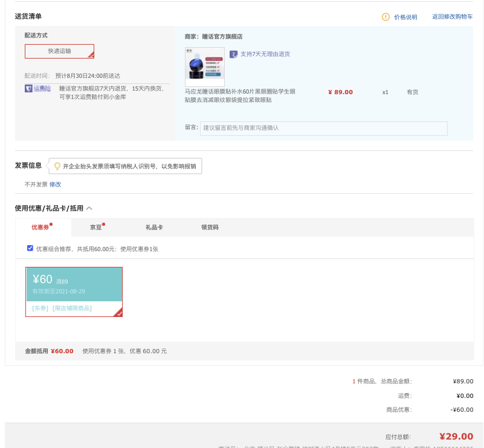Viewport: 484px width, 448px height.
Task: Open the eye mask product thumbnail
Action: click(x=205, y=66)
